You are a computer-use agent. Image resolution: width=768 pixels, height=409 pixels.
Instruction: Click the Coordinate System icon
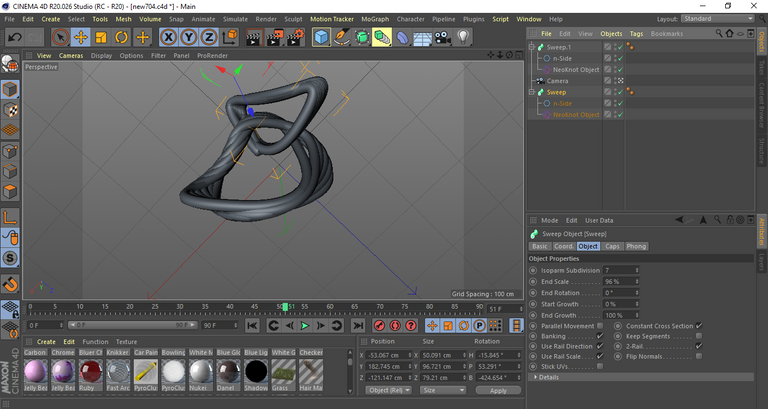click(x=230, y=37)
